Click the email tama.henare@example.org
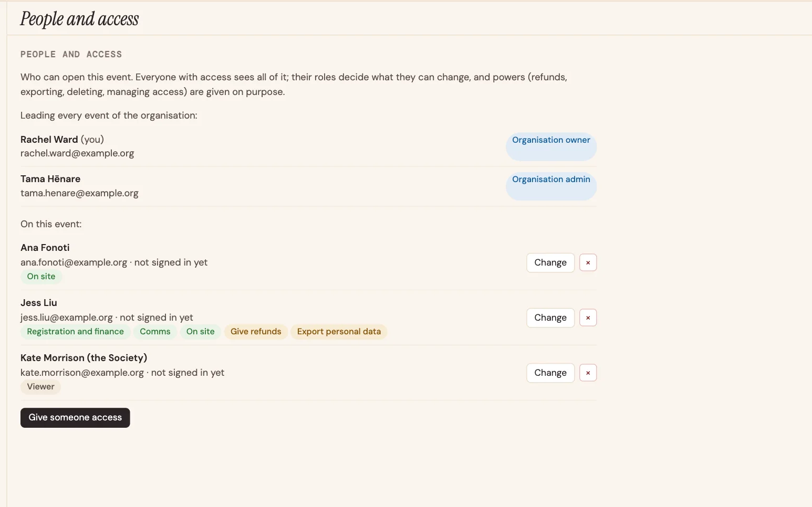The height and width of the screenshot is (507, 812). (x=79, y=193)
